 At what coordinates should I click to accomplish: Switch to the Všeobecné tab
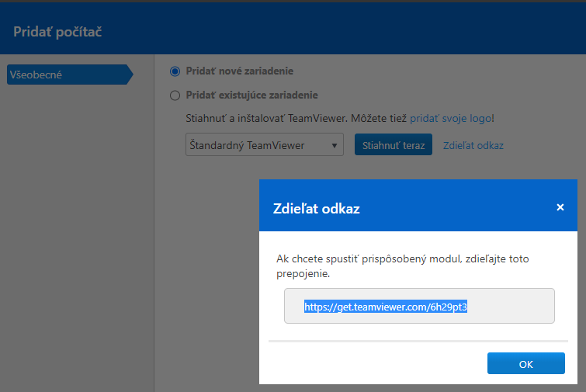[70, 75]
